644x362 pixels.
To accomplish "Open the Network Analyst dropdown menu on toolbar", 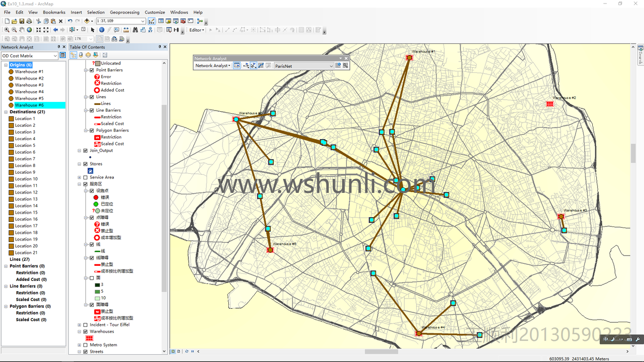I will [213, 66].
